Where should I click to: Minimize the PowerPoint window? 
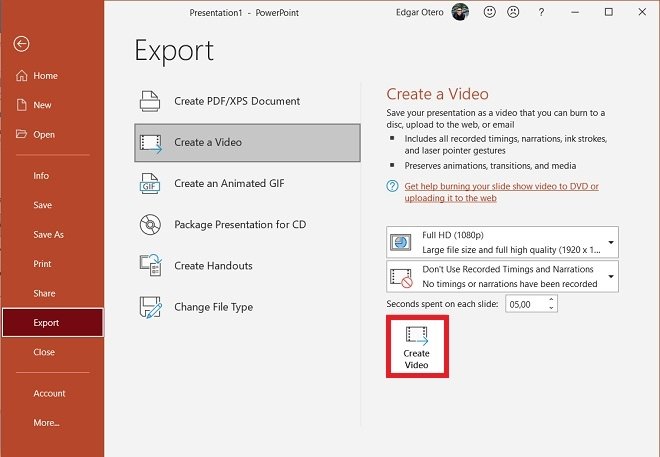point(575,12)
